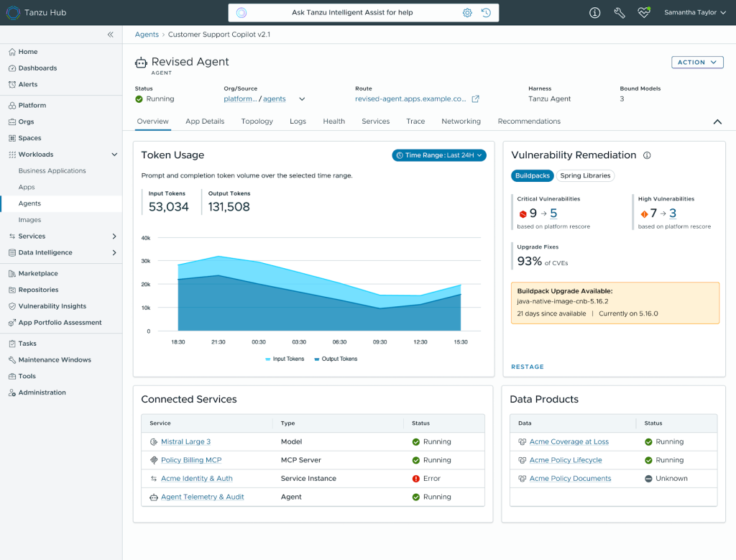Open the Time Range Last 24H dropdown

click(439, 155)
